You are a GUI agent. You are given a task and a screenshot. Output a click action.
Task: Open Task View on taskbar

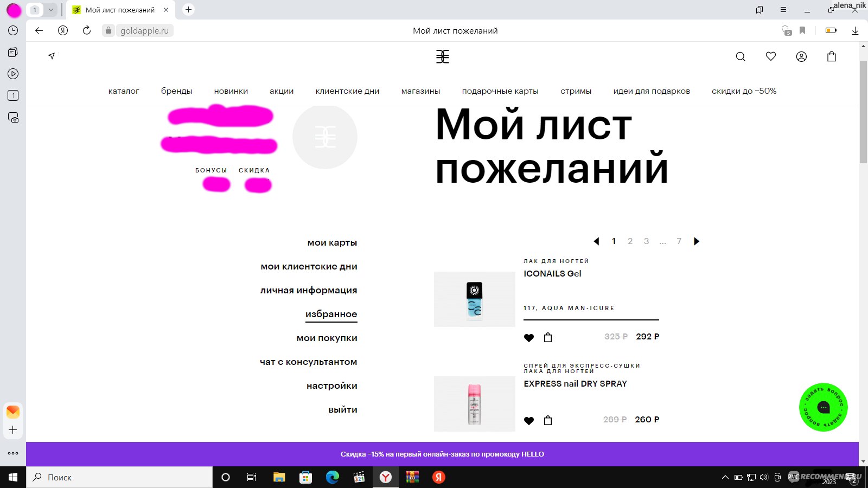[252, 477]
